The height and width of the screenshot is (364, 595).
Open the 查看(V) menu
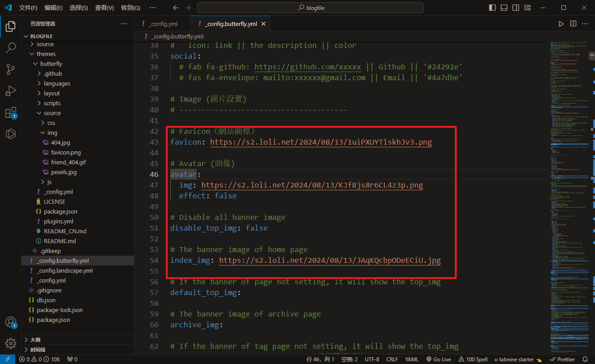(104, 8)
